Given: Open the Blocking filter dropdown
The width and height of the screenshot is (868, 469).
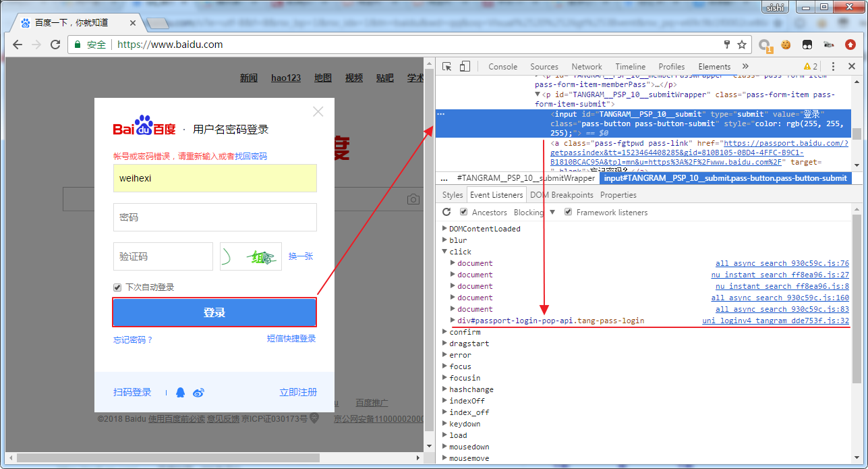Looking at the screenshot, I should 534,212.
